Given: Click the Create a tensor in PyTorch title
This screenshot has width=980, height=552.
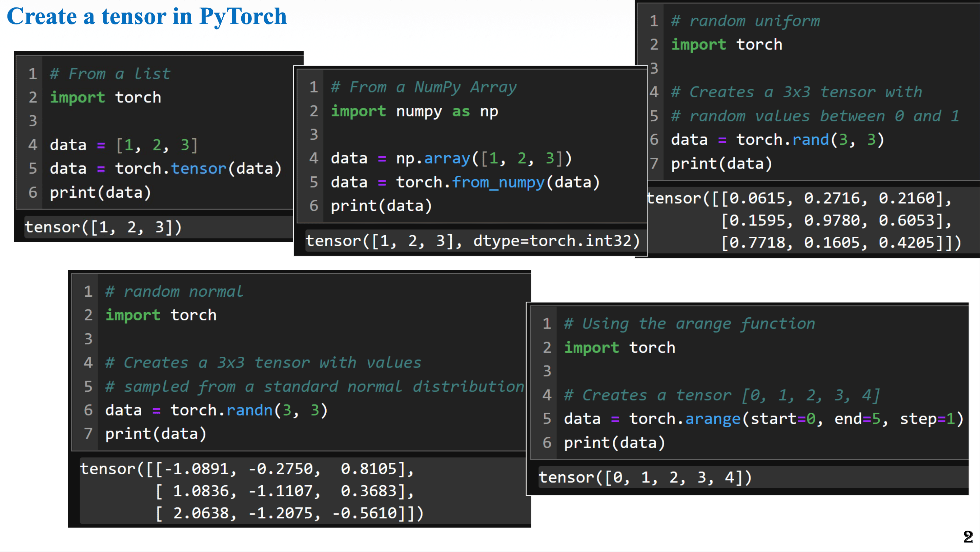Looking at the screenshot, I should point(146,16).
